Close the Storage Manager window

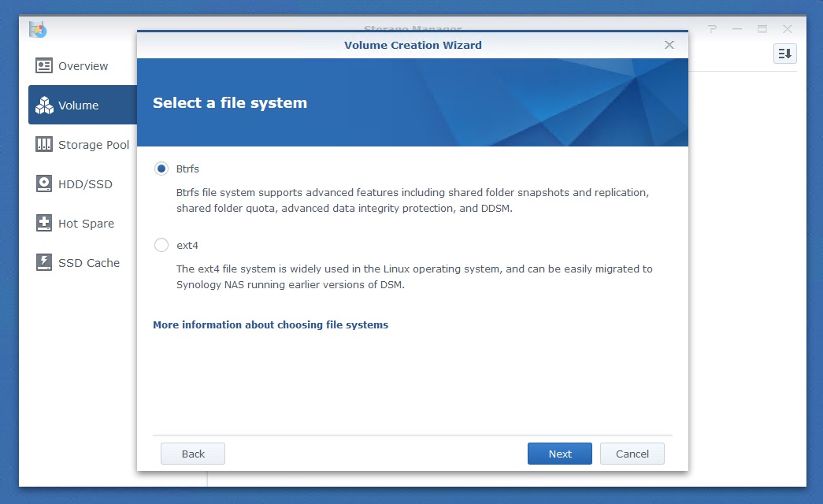(788, 29)
